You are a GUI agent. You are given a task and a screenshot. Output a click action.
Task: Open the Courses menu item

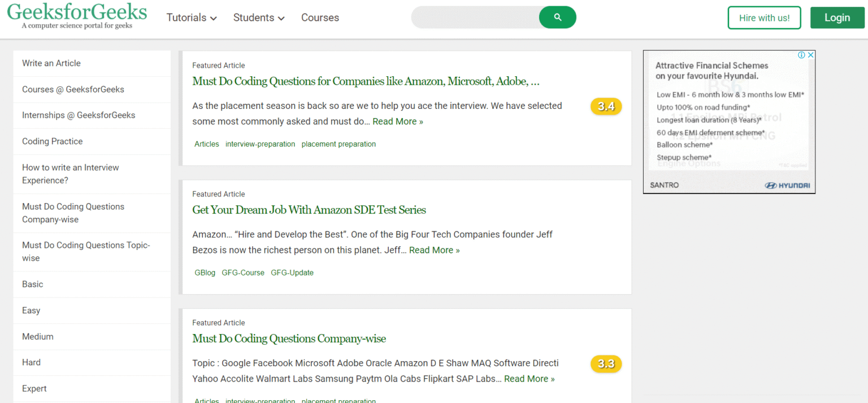pos(320,17)
